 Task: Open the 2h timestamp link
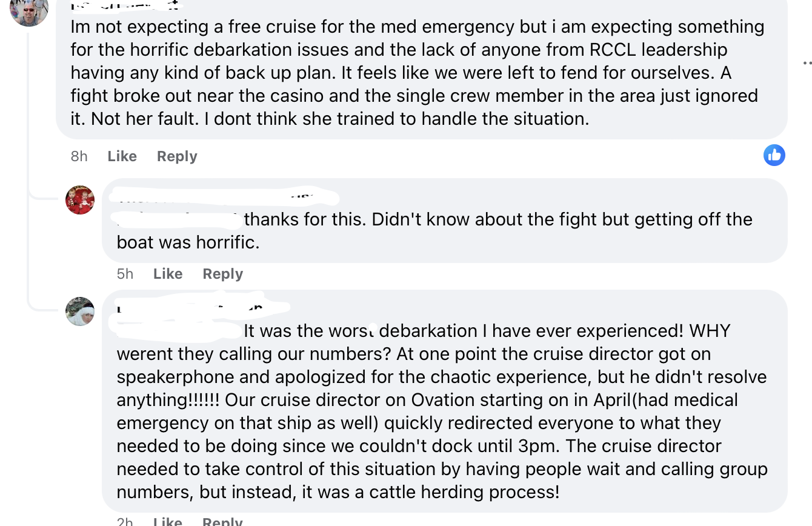(x=125, y=521)
